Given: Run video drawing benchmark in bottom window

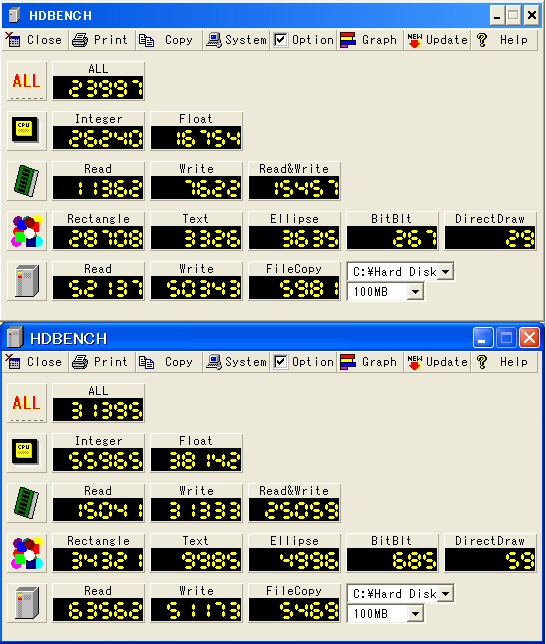Looking at the screenshot, I should pos(27,553).
